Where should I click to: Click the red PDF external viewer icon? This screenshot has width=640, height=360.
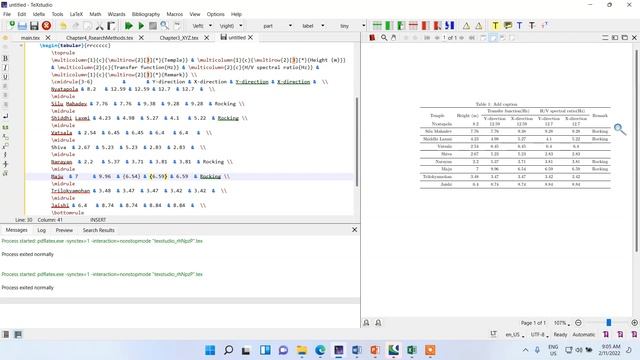pyautogui.click(x=372, y=38)
